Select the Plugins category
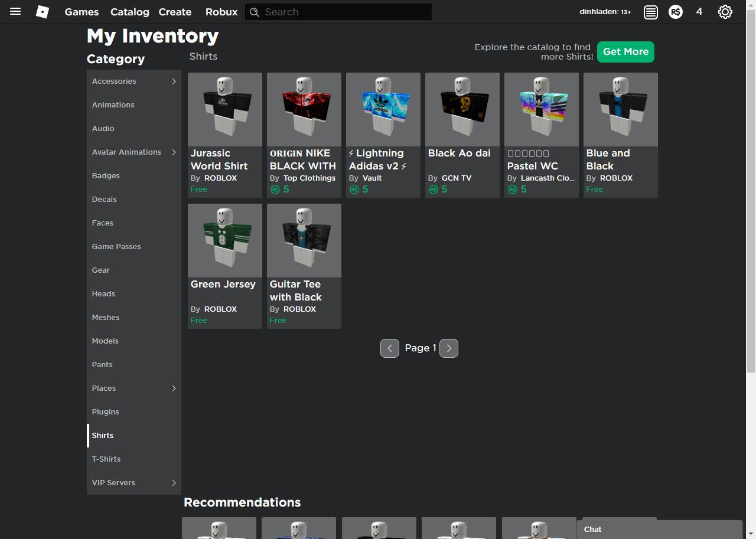 click(134, 412)
